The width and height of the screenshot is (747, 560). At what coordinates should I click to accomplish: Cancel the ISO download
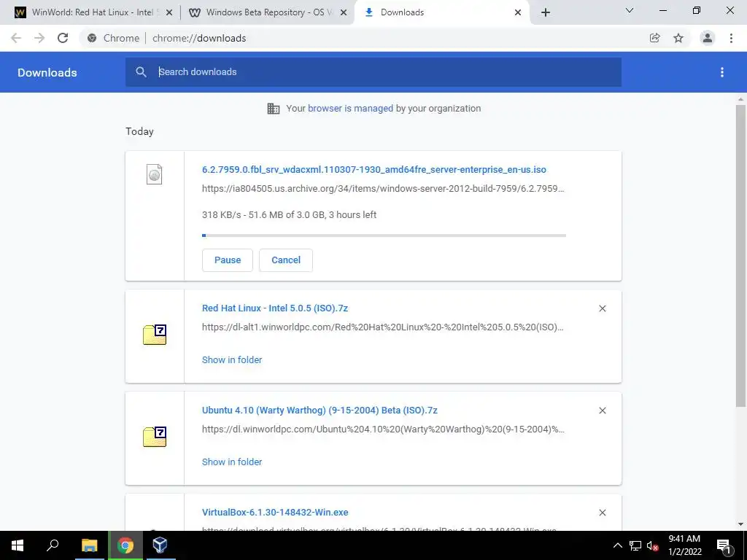(x=286, y=260)
